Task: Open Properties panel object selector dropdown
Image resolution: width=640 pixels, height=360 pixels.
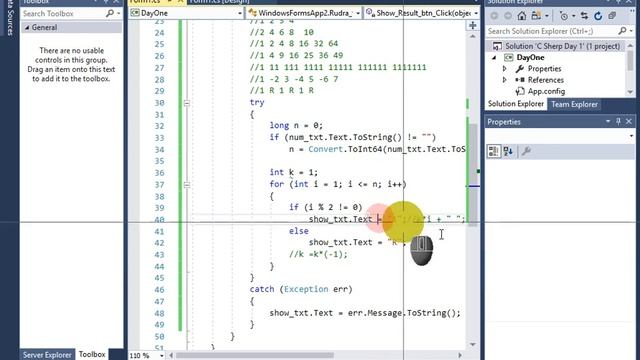Action: (x=631, y=136)
